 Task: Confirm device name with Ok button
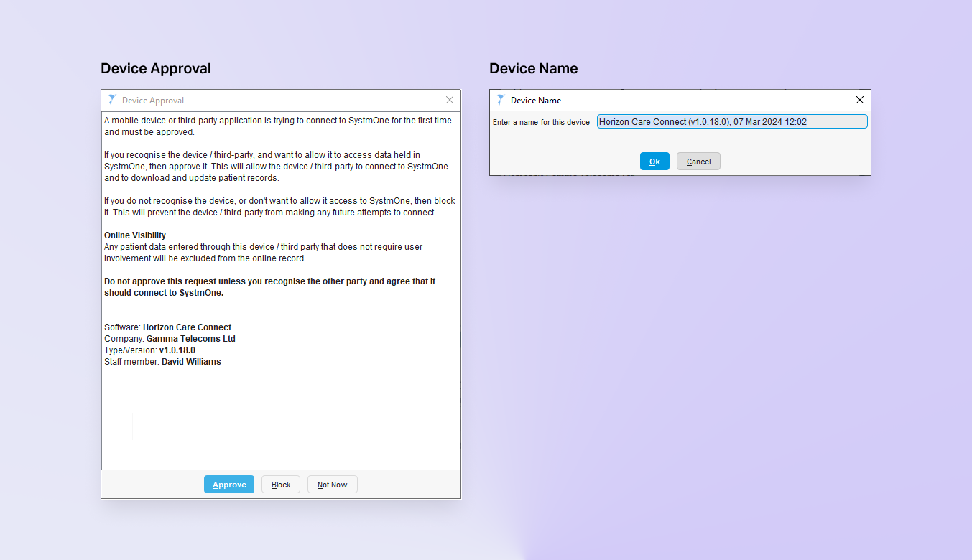click(654, 162)
